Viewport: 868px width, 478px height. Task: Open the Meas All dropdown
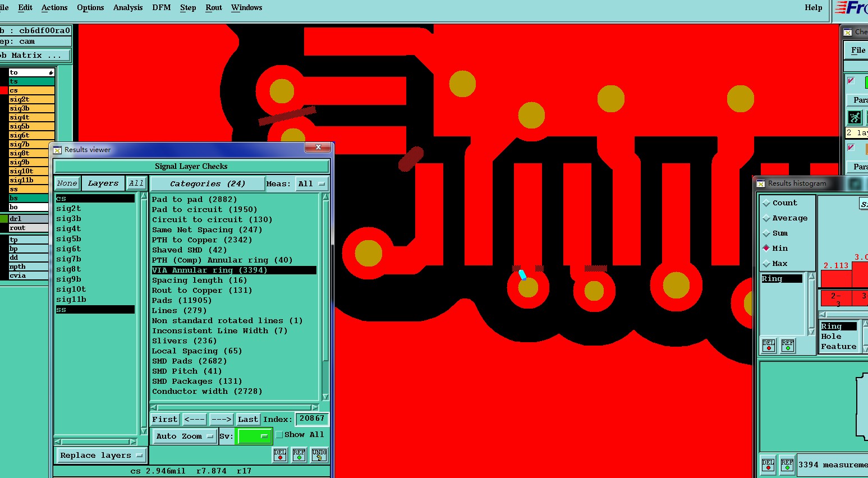pyautogui.click(x=312, y=183)
